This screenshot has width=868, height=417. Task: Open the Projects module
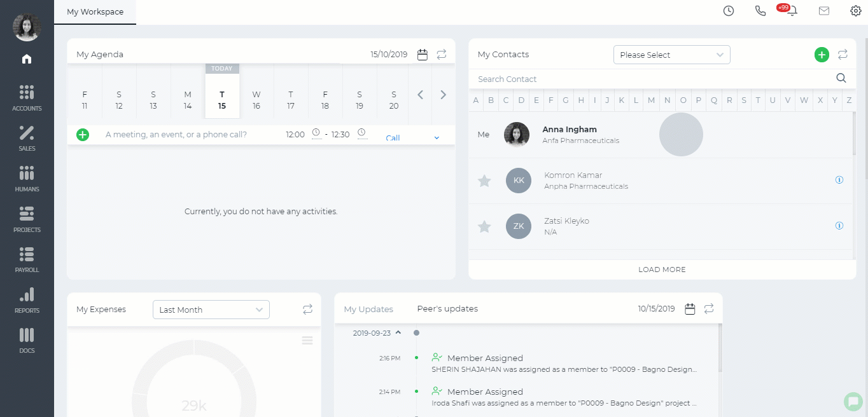point(27,219)
